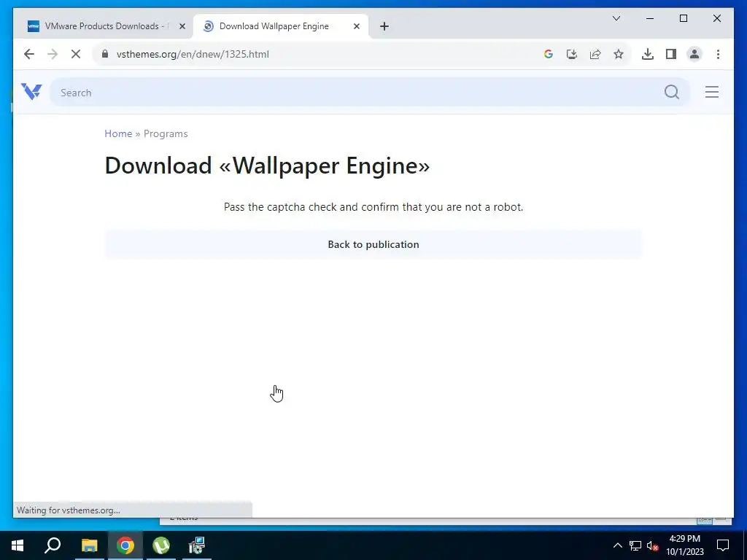The width and height of the screenshot is (747, 560).
Task: Maximize the Chrome window
Action: (x=683, y=18)
